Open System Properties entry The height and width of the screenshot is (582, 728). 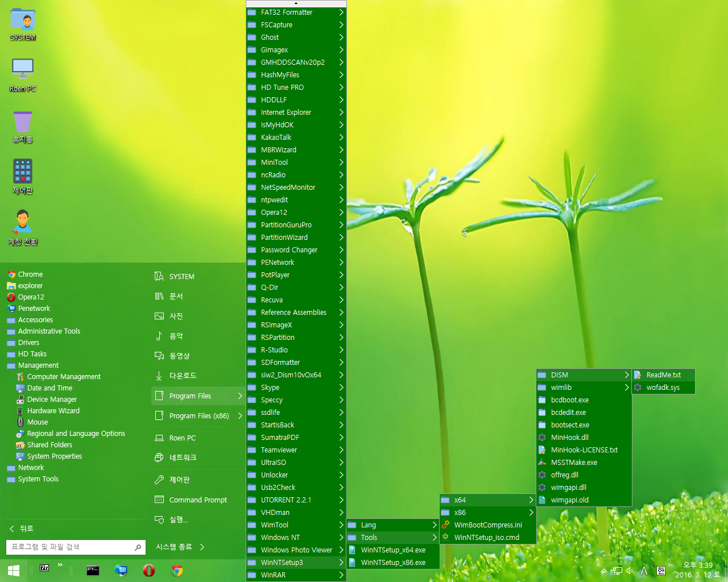tap(54, 456)
